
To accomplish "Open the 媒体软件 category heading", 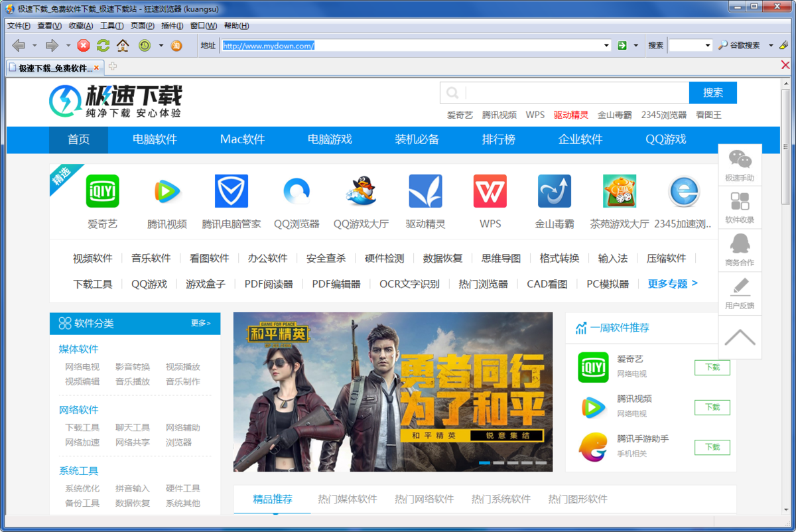I will click(x=78, y=349).
